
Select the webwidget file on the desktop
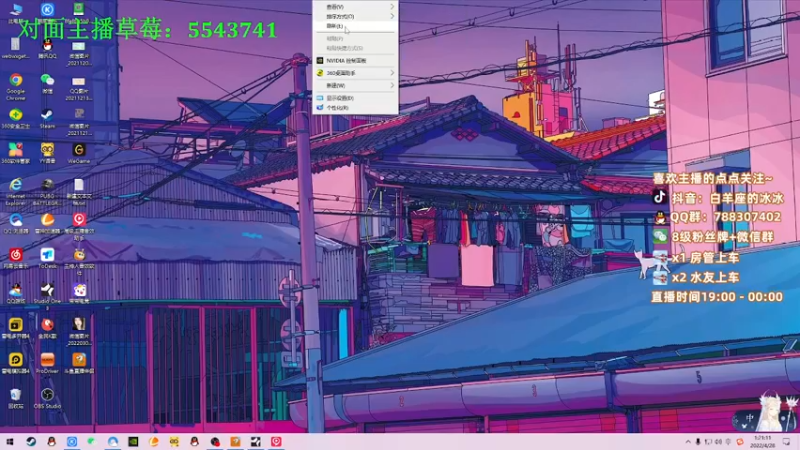point(16,49)
